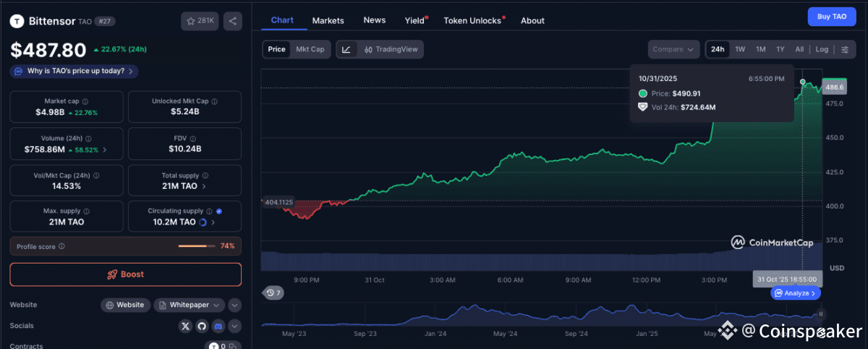
Task: Expand more socials with chevron
Action: 234,327
